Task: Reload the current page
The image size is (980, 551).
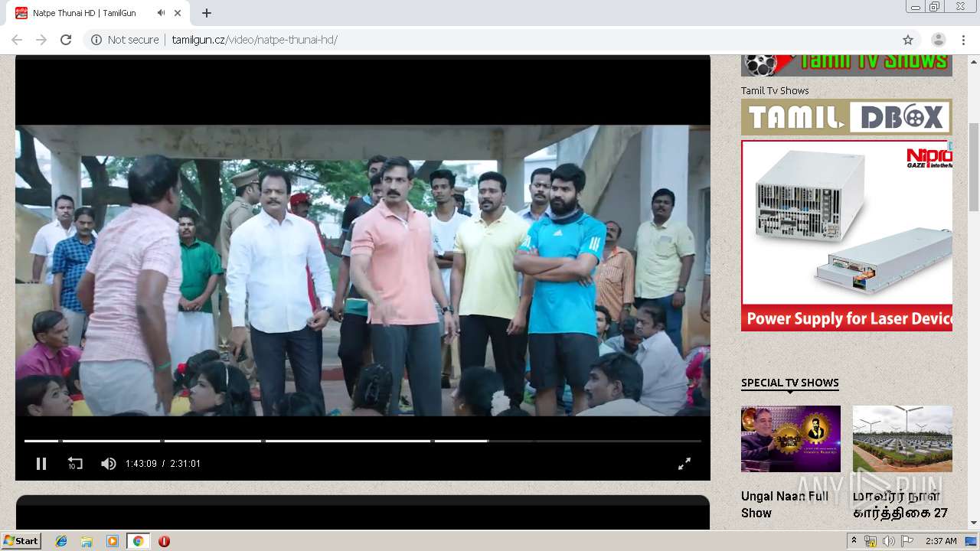Action: pos(66,40)
